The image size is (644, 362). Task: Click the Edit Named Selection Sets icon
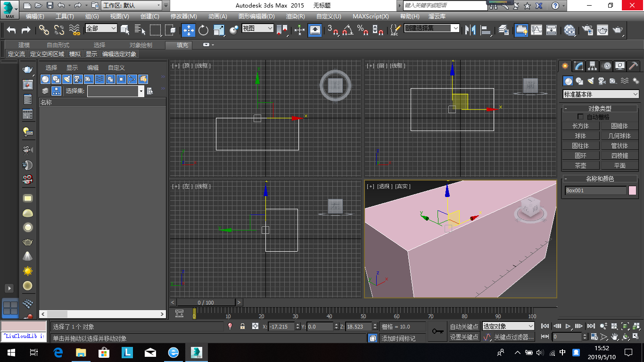click(395, 30)
